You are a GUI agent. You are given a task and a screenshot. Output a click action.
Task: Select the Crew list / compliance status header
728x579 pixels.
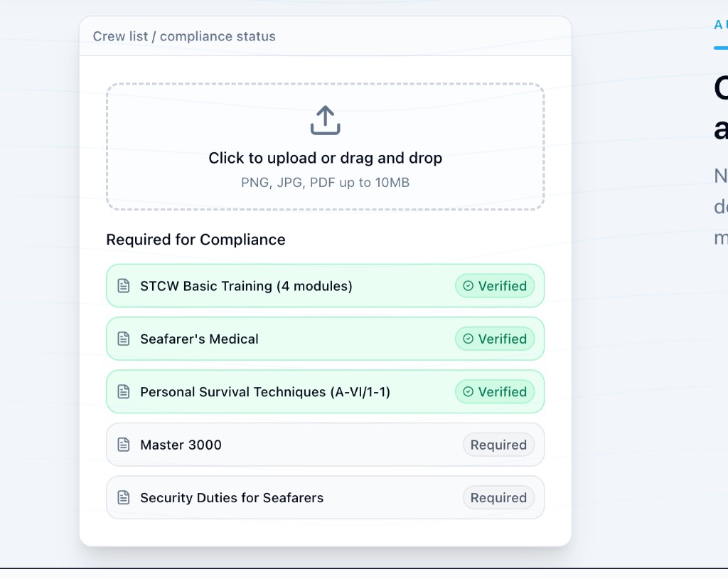(x=183, y=36)
